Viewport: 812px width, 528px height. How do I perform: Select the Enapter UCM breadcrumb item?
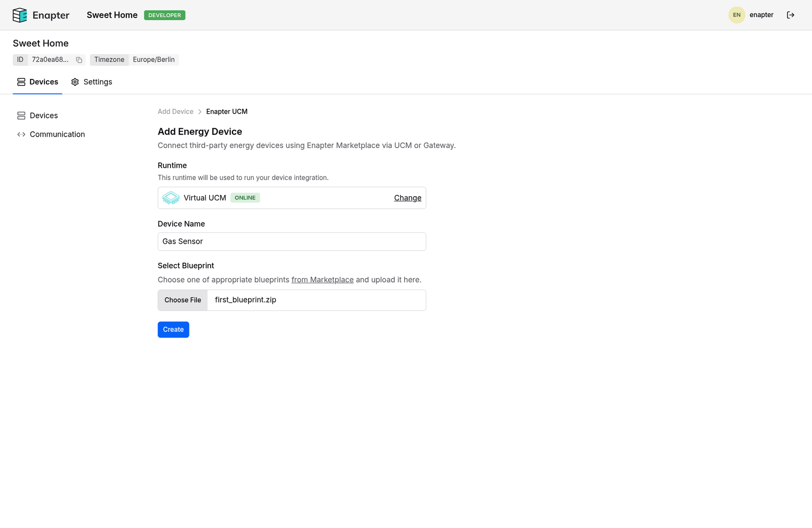[226, 111]
